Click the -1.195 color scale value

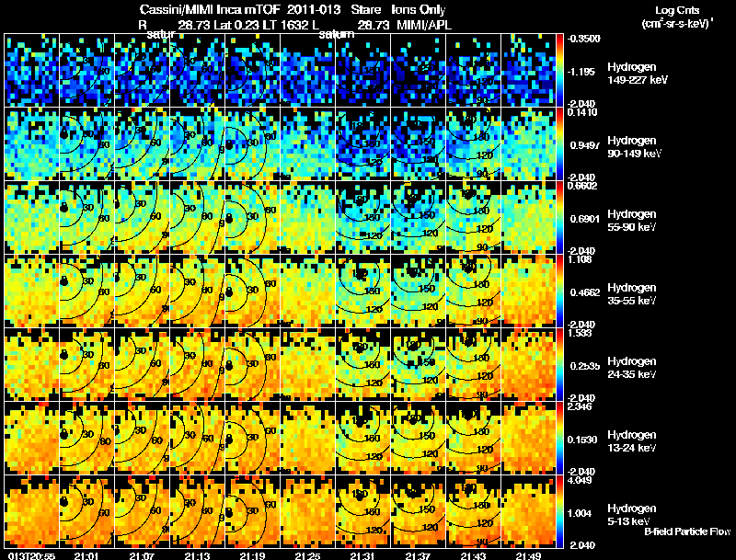tap(581, 72)
